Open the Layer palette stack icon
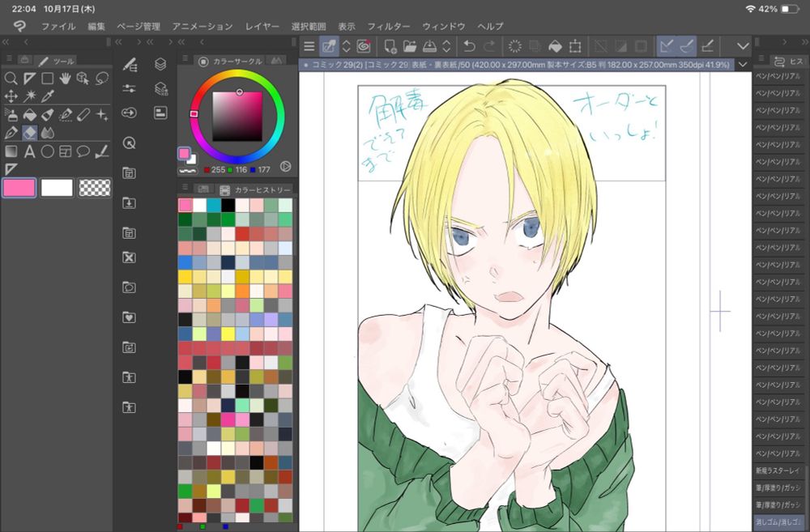 [160, 64]
